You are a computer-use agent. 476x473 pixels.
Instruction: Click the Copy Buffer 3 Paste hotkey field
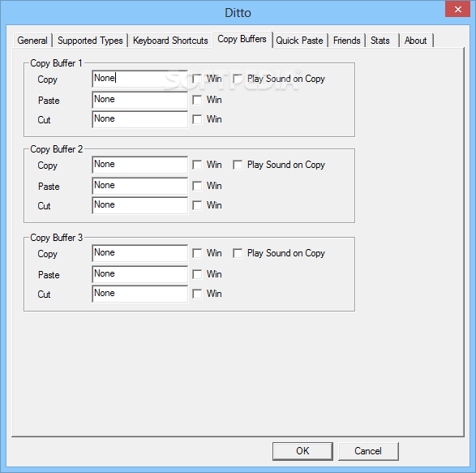pos(140,274)
